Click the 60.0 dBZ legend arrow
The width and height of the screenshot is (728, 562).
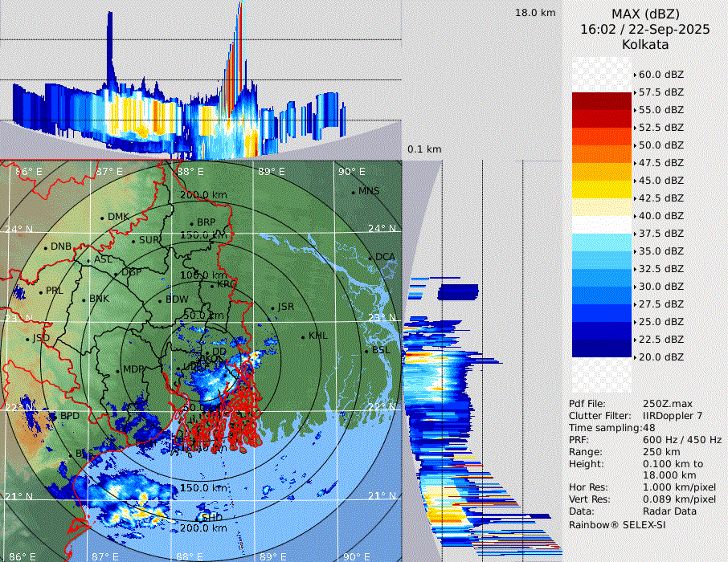[635, 74]
